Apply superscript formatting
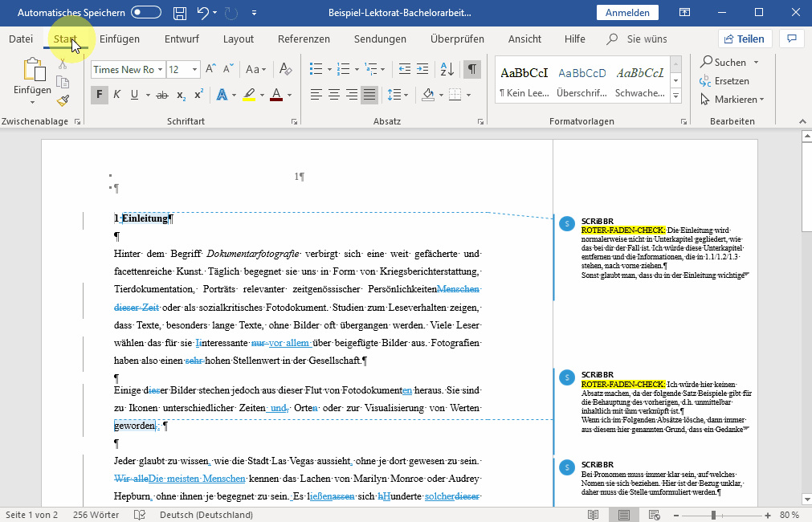The height and width of the screenshot is (522, 812). point(198,95)
